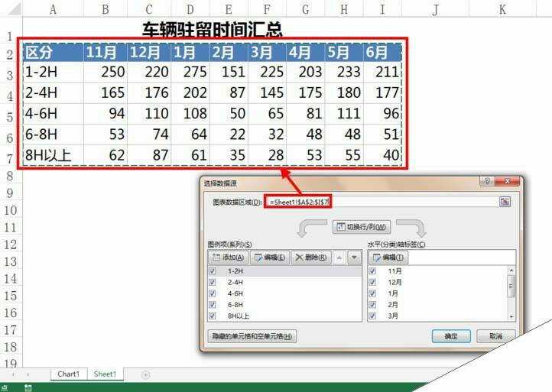Click the cell with value 108

pos(190,113)
